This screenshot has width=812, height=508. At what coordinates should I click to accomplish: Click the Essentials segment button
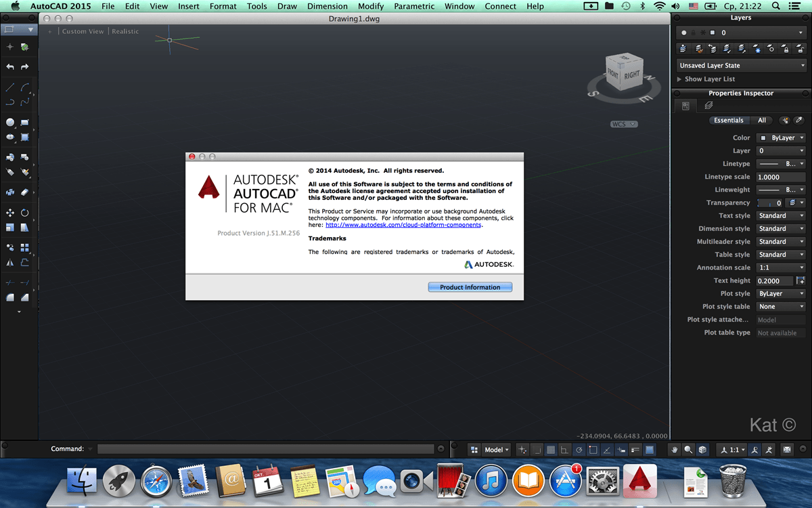coord(729,120)
